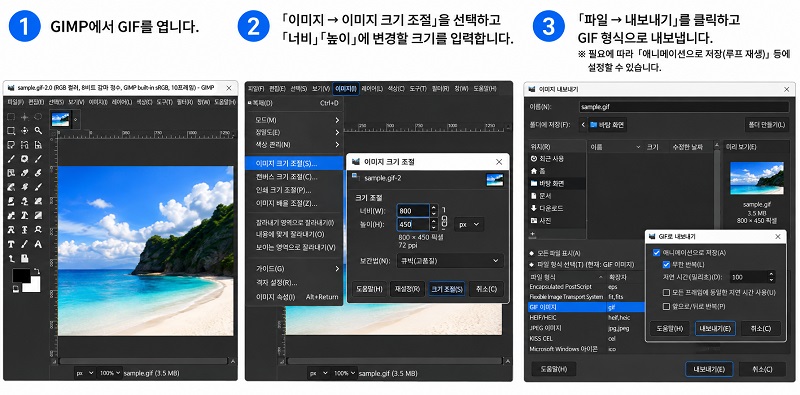Click stepper arrows on 지연 시간 field
The height and width of the screenshot is (395, 800).
tap(771, 277)
